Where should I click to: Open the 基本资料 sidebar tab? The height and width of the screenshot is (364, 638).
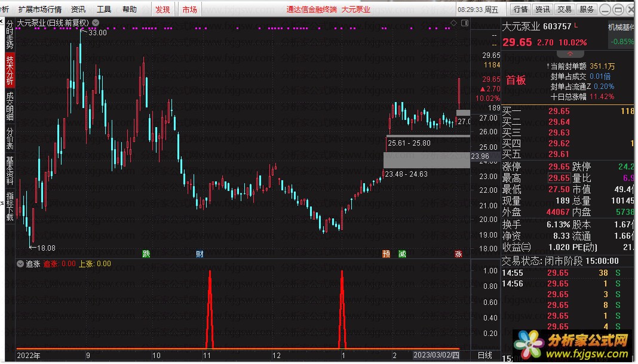pyautogui.click(x=10, y=170)
